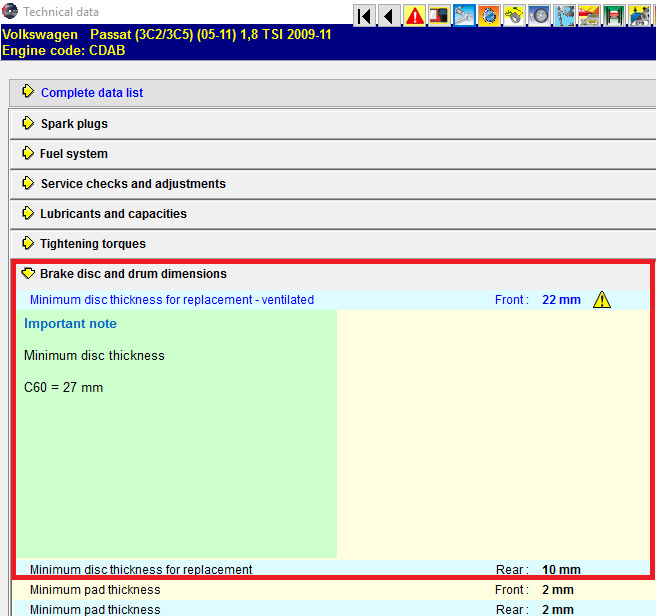The width and height of the screenshot is (656, 616).
Task: Select the Tightening torques heading
Action: click(93, 244)
